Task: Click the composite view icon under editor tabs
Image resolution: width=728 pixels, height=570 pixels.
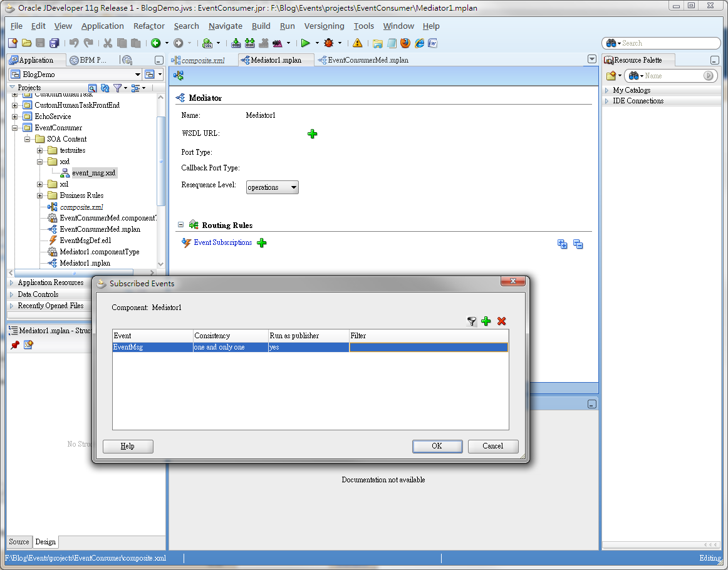Action: click(179, 75)
